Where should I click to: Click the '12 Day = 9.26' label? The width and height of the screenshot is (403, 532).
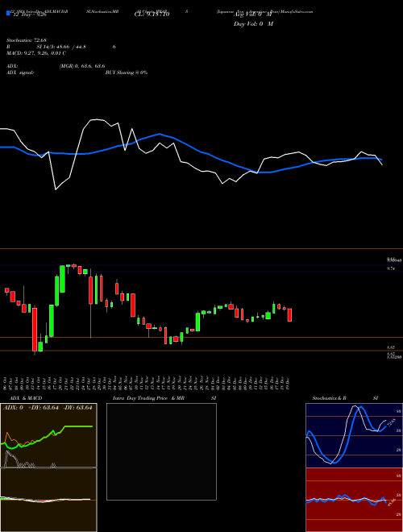[x=29, y=15]
